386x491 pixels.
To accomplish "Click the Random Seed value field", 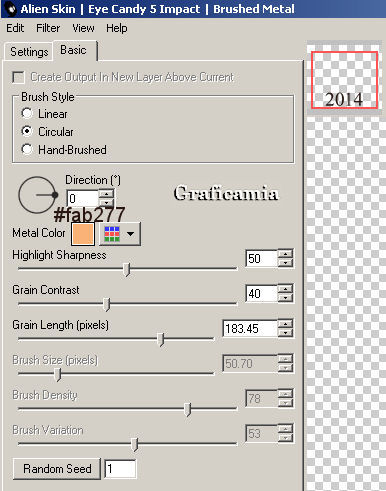I will click(120, 469).
